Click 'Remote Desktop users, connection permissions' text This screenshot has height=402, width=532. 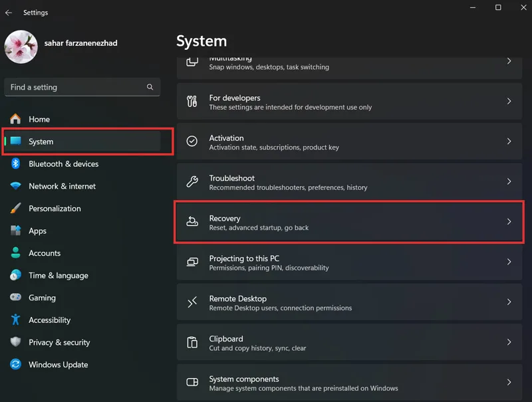click(281, 308)
